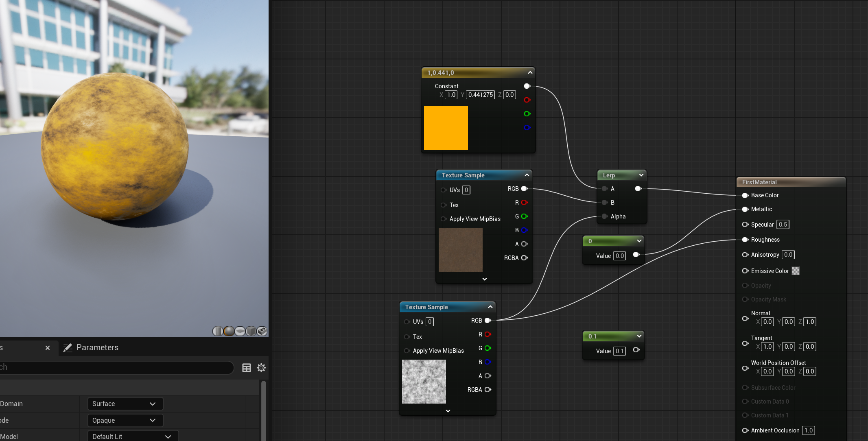This screenshot has width=868, height=441.
Task: Click the 0.1 constant Value output pin
Action: [x=636, y=350]
